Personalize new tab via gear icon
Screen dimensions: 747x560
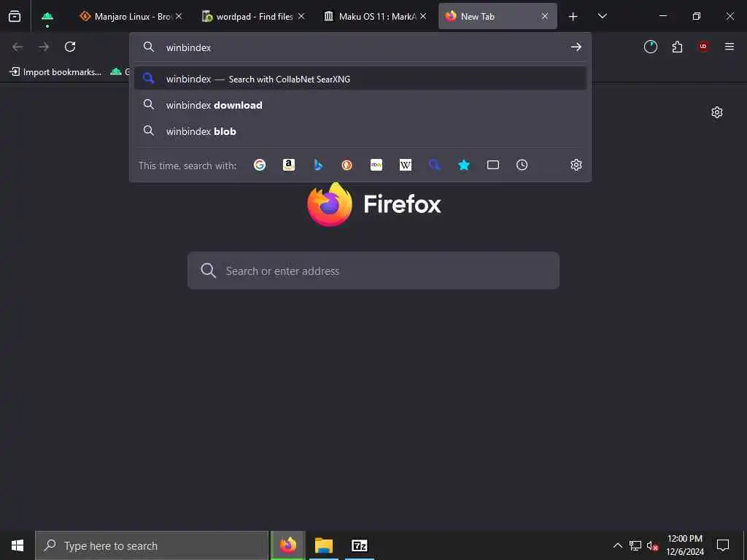point(717,112)
